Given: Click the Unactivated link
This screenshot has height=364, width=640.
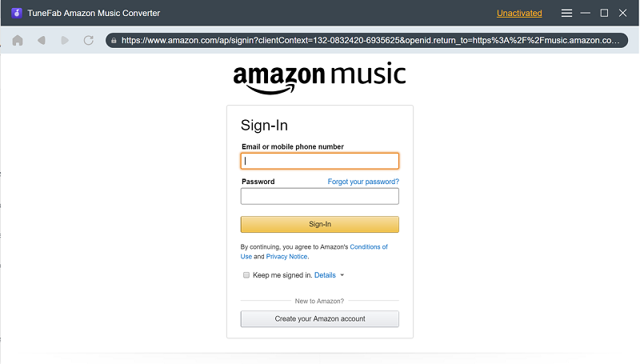Looking at the screenshot, I should (519, 13).
